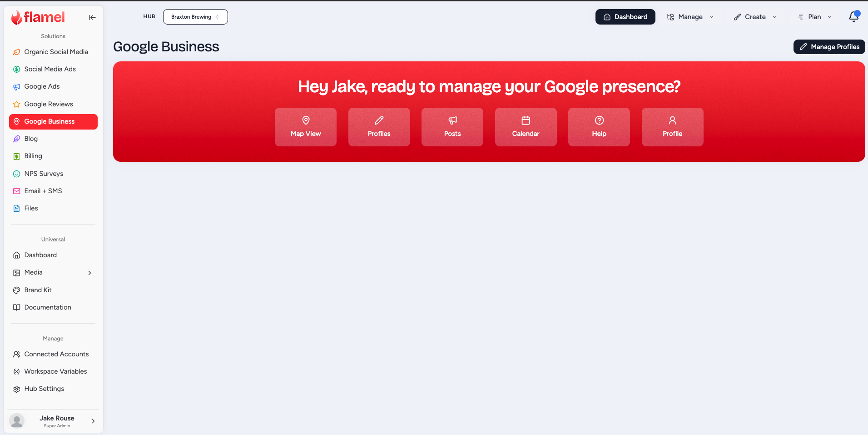Screen dimensions: 868x435
Task: Open the Profile person tile
Action: pos(673,127)
